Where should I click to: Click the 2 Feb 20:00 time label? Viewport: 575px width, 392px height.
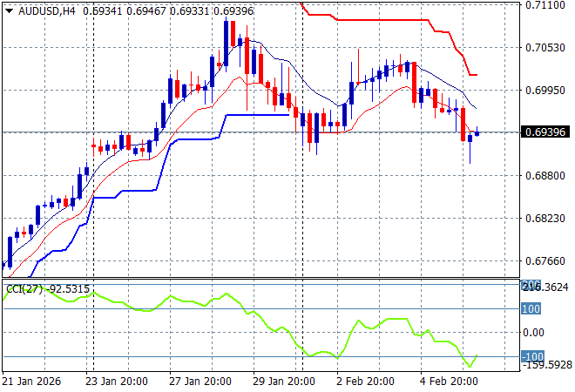pos(365,382)
